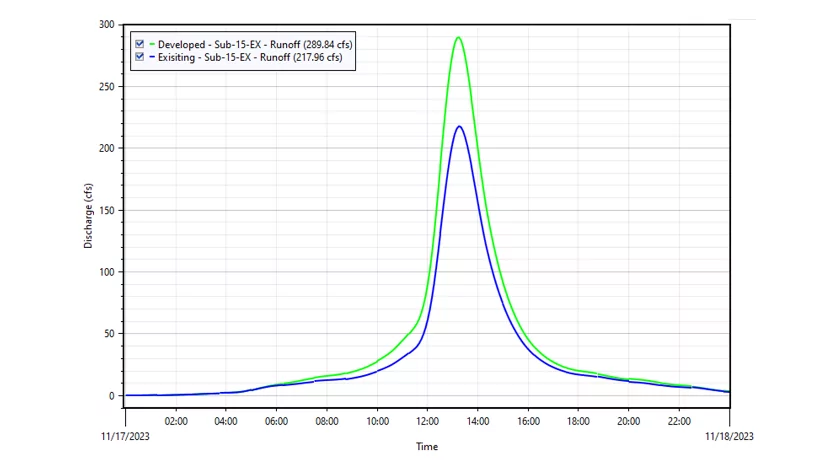Click the 0 discharge axis tick label

[113, 396]
